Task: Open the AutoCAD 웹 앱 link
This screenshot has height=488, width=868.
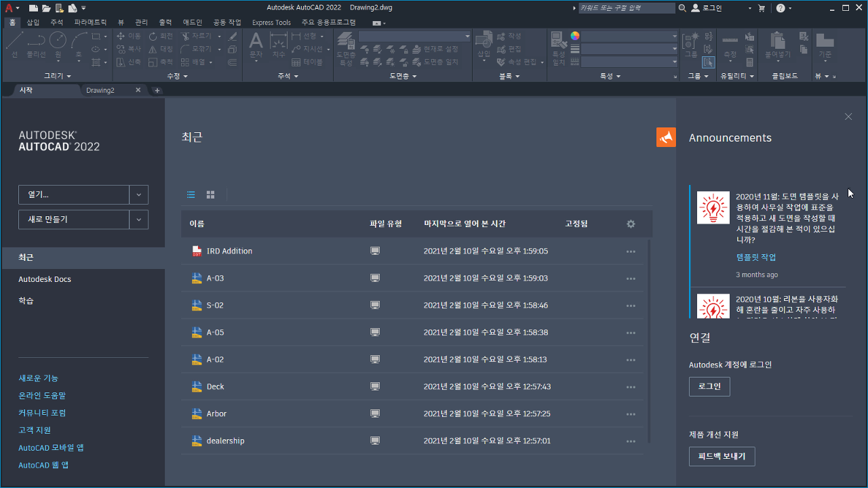Action: [x=43, y=465]
